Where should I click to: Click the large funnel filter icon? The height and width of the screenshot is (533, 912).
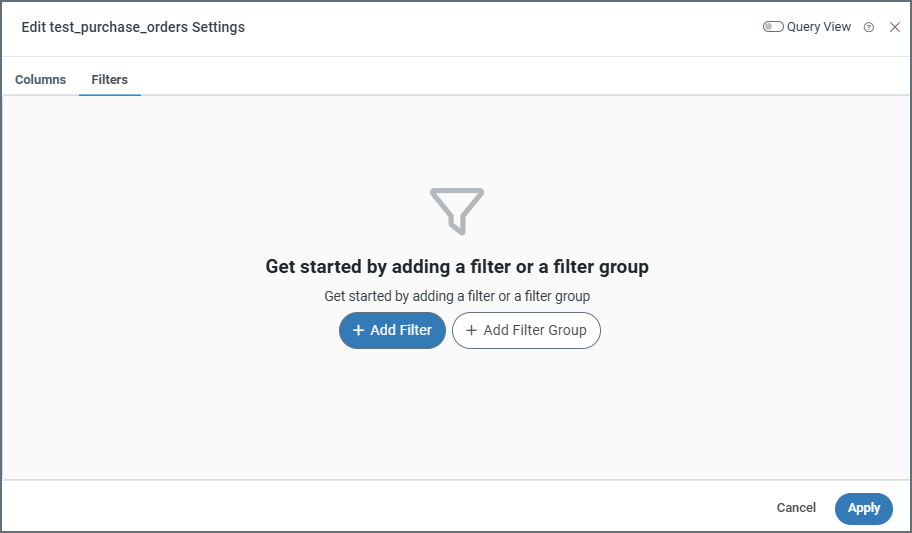tap(457, 210)
